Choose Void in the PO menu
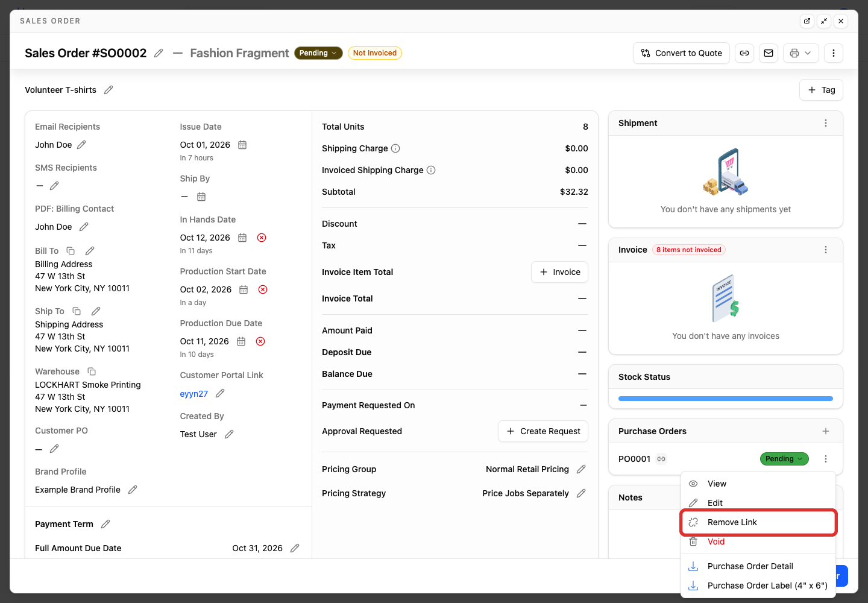 pos(758,541)
